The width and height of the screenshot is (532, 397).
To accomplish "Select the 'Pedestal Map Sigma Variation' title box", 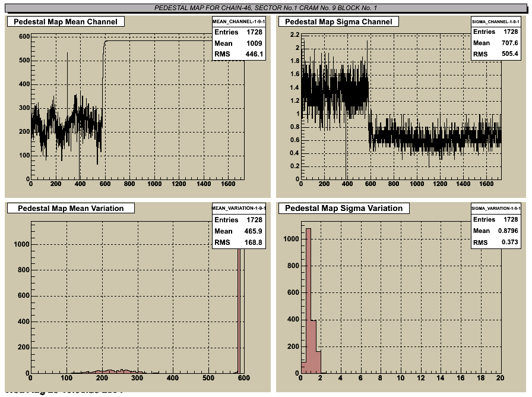I will (x=344, y=208).
